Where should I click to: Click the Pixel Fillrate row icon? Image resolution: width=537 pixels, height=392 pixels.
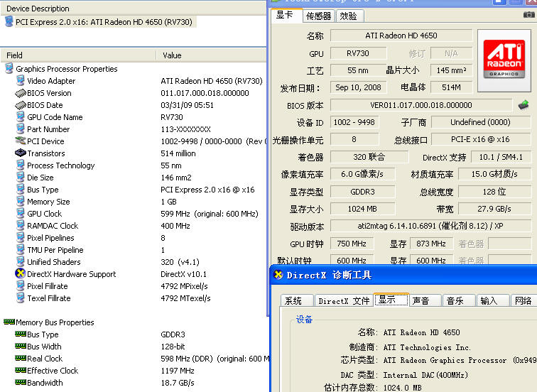(x=21, y=286)
